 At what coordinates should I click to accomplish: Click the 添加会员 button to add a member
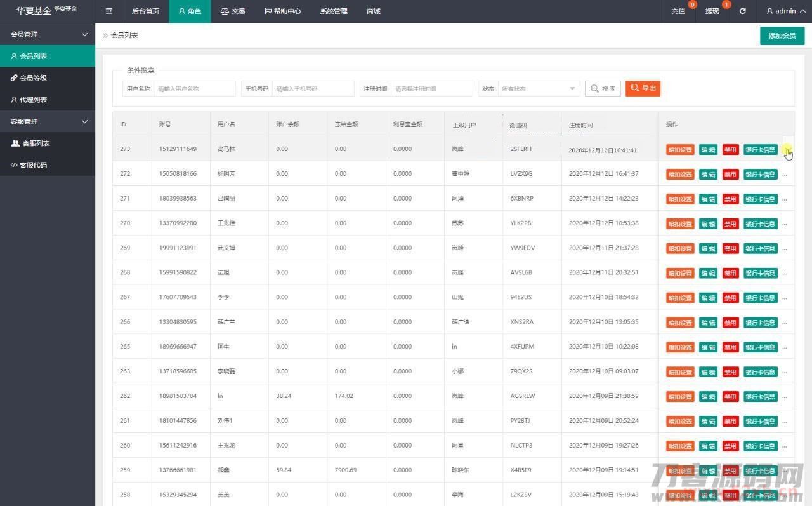point(782,36)
